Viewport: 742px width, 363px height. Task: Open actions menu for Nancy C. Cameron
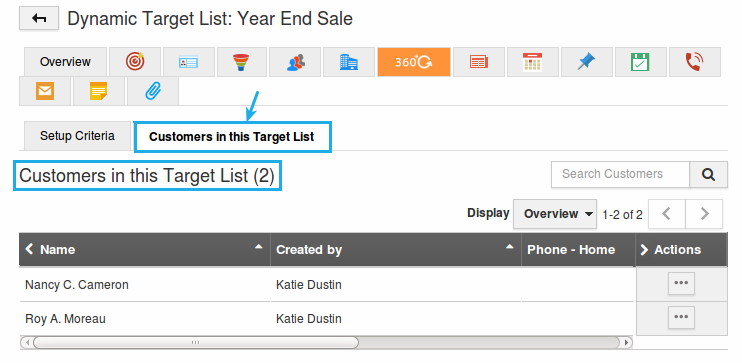(681, 283)
